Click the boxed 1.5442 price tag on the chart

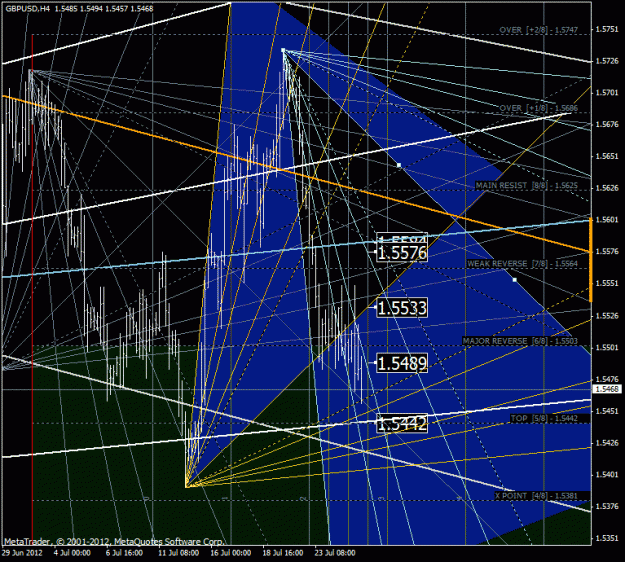point(402,424)
